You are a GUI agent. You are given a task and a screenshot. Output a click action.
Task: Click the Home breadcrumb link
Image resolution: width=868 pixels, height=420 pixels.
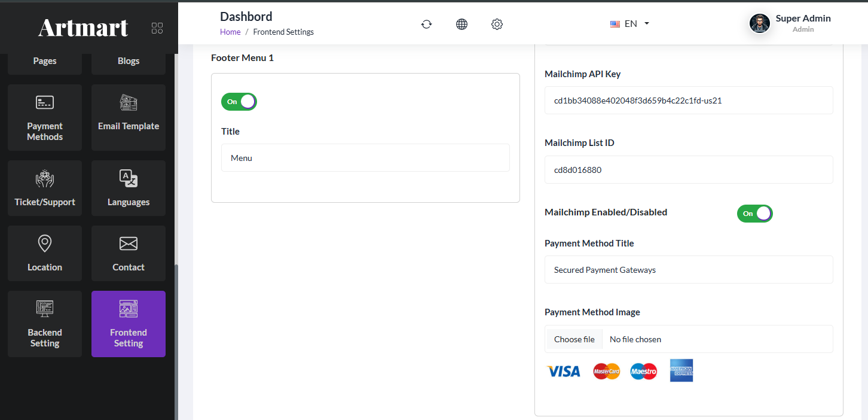click(230, 32)
